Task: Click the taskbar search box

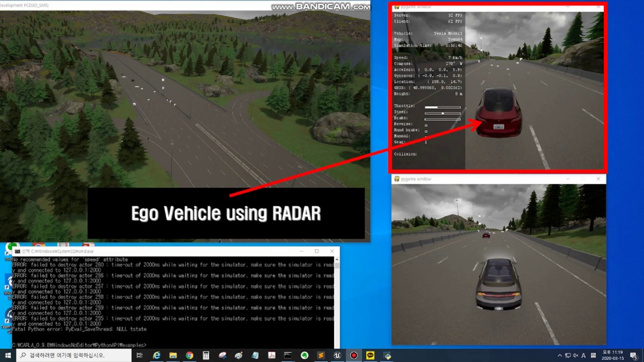Action: 73,355
